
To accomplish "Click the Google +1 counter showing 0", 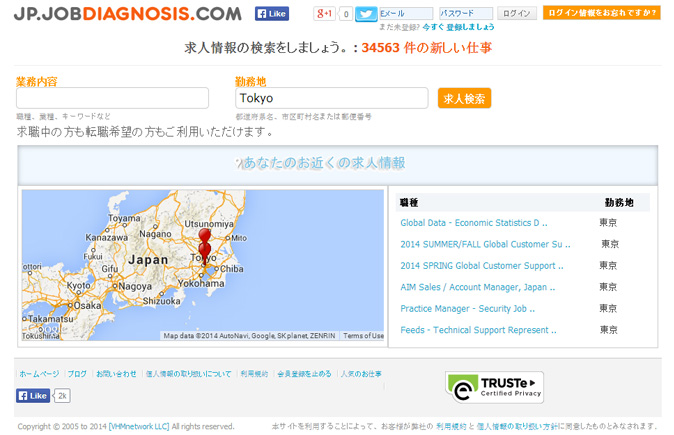I will click(x=346, y=14).
